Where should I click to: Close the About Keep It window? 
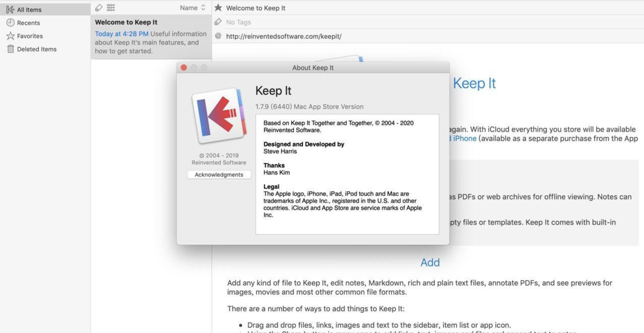pyautogui.click(x=184, y=67)
